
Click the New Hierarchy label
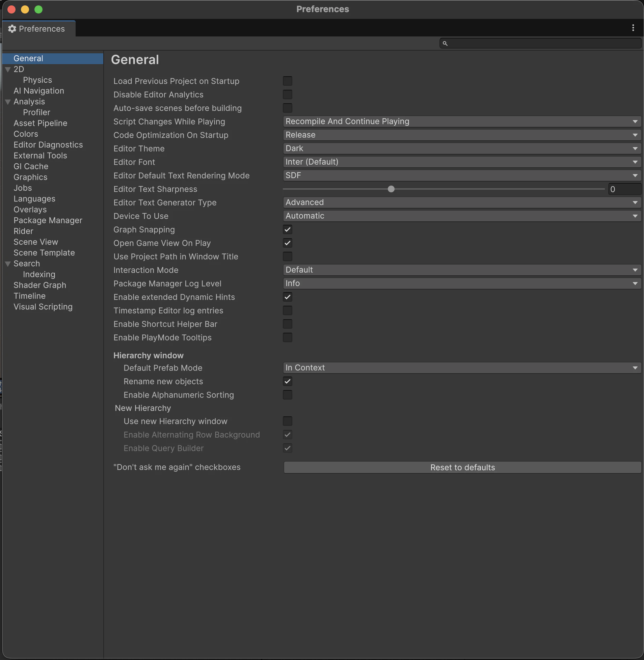point(143,408)
